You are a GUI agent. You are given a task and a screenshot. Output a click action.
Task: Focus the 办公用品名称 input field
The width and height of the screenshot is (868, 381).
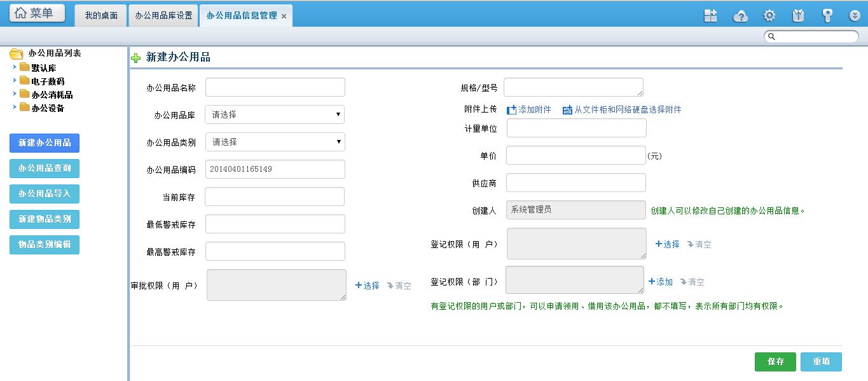coord(275,87)
